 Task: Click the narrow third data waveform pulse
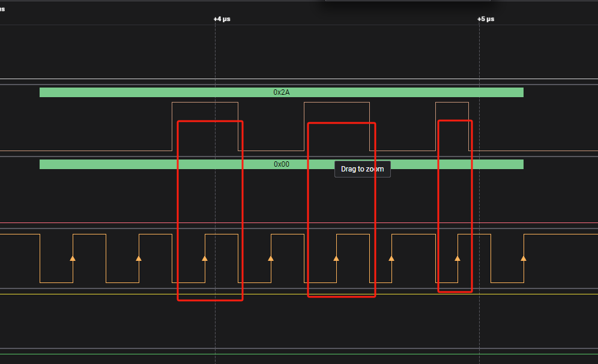coord(452,103)
